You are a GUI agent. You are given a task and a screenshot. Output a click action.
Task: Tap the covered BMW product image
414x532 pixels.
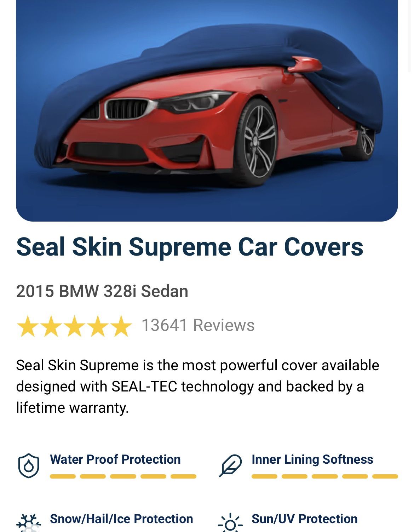pyautogui.click(x=207, y=110)
